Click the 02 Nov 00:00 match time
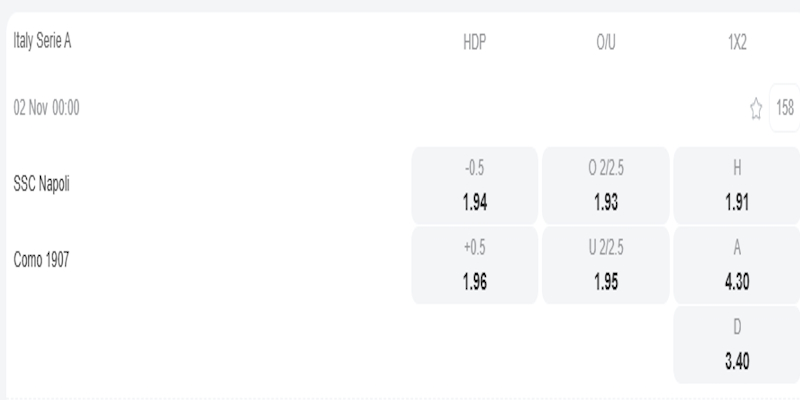The image size is (800, 400). coord(46,108)
